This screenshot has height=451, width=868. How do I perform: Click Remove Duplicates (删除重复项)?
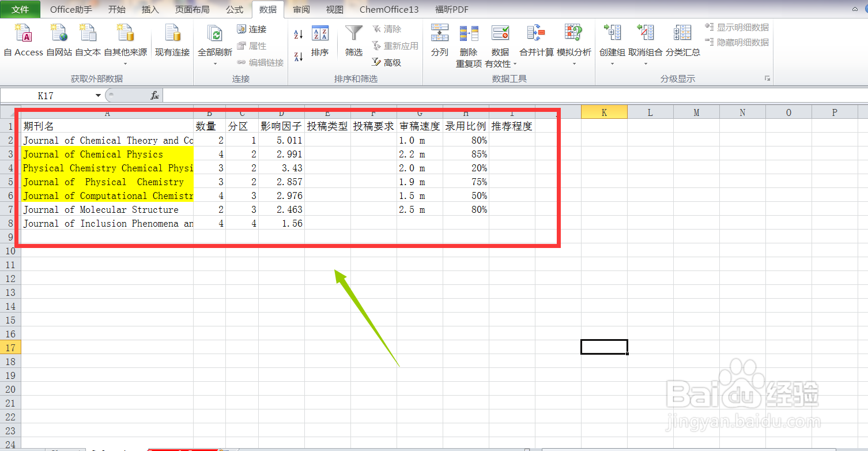click(x=469, y=46)
